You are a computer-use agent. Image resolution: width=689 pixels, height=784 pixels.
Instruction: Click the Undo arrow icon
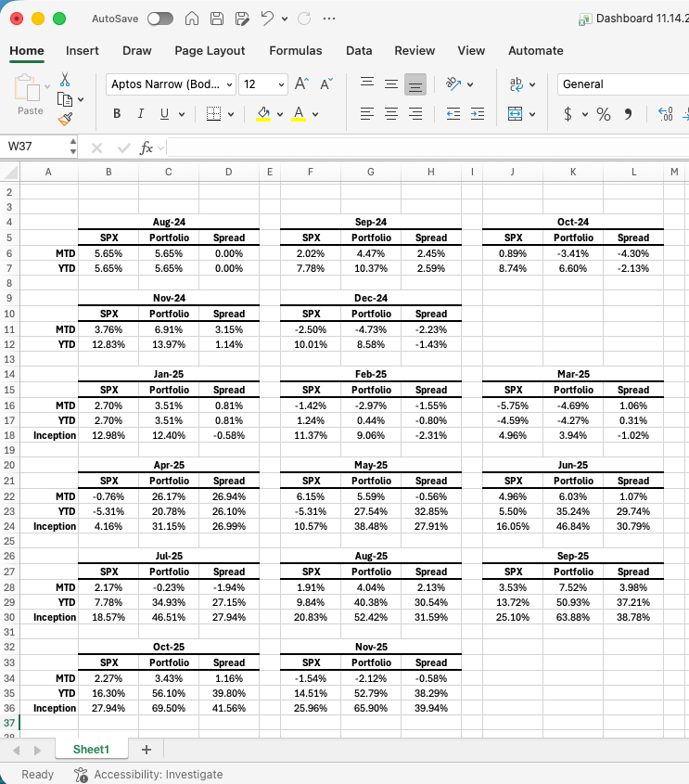pyautogui.click(x=267, y=19)
